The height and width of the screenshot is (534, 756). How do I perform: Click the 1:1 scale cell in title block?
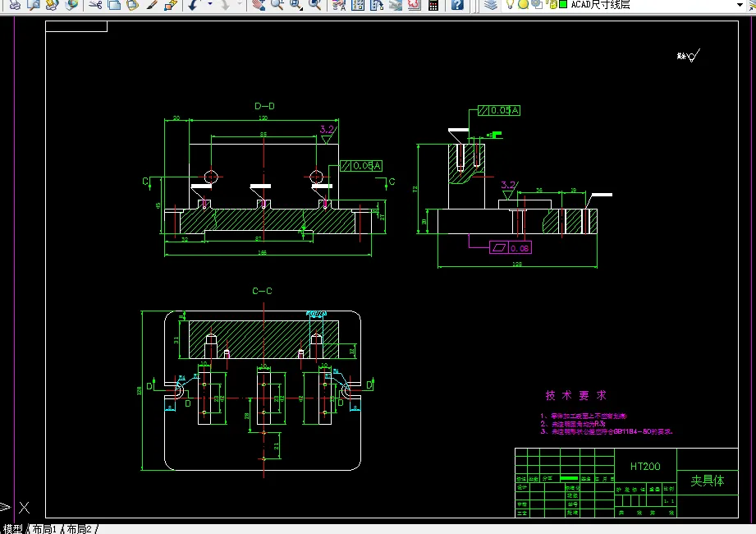669,502
